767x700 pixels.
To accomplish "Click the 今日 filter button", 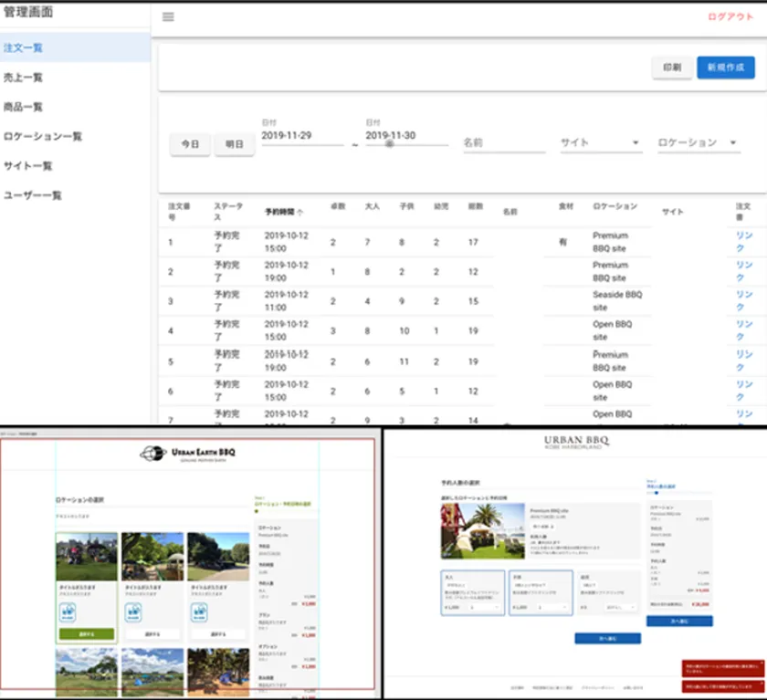I will (x=189, y=144).
